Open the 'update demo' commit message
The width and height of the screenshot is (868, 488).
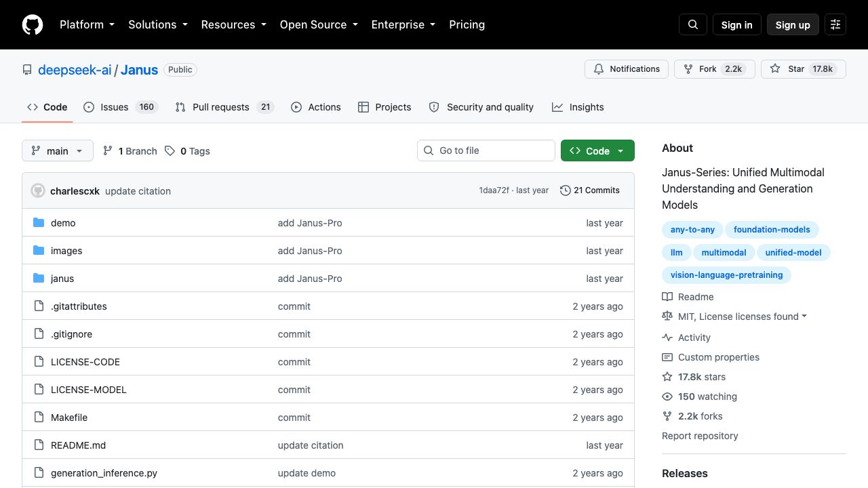point(307,473)
